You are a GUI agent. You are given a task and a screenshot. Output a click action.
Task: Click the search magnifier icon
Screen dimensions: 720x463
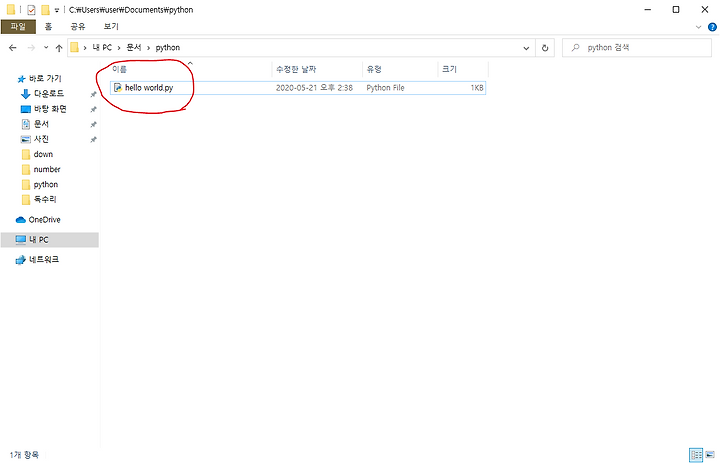(575, 48)
